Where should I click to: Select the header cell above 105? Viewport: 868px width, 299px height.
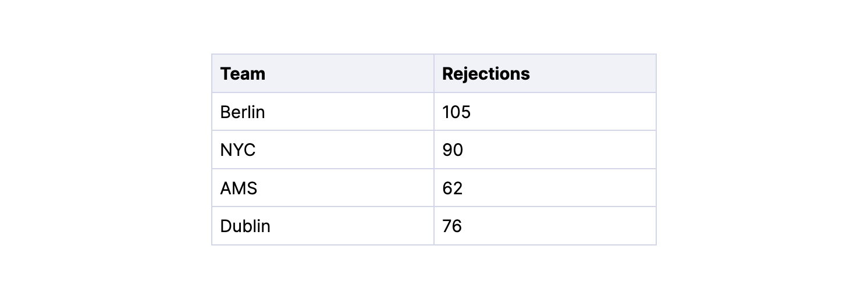(545, 73)
